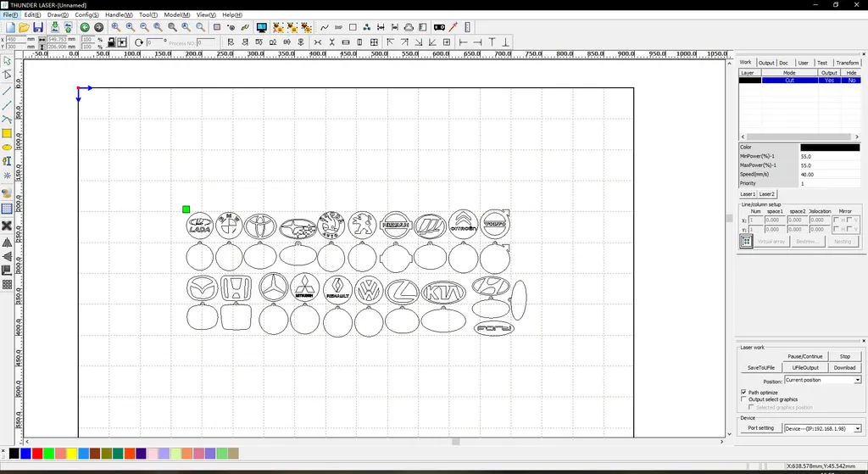Pick the blue color in bottom palette
The height and width of the screenshot is (474, 868).
(x=25, y=454)
